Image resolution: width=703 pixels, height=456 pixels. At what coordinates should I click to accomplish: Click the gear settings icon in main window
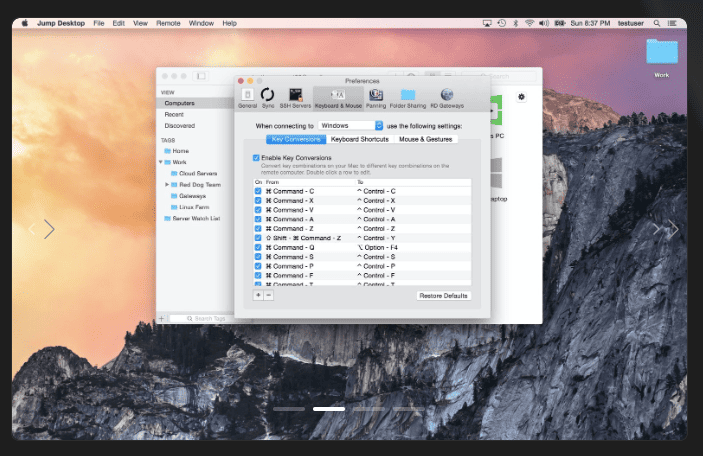point(521,97)
